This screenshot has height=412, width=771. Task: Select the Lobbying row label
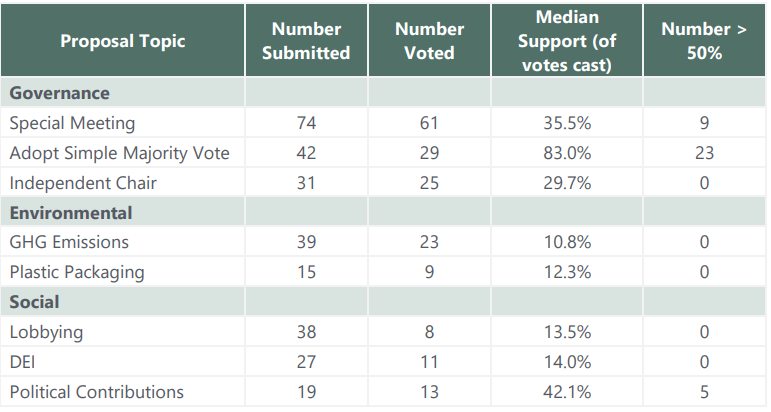pos(46,332)
